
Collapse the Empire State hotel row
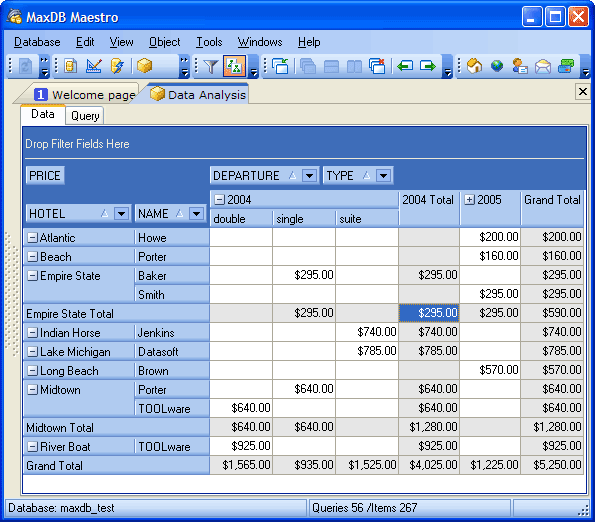pyautogui.click(x=33, y=276)
